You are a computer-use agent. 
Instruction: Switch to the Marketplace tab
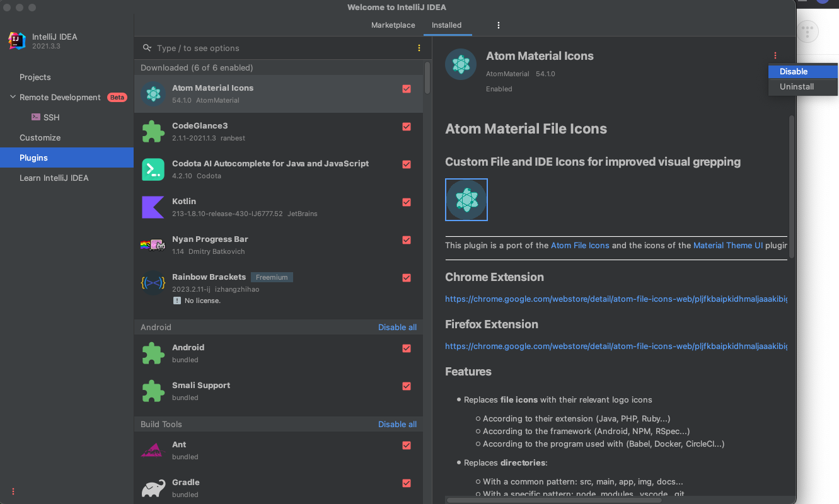(x=393, y=25)
